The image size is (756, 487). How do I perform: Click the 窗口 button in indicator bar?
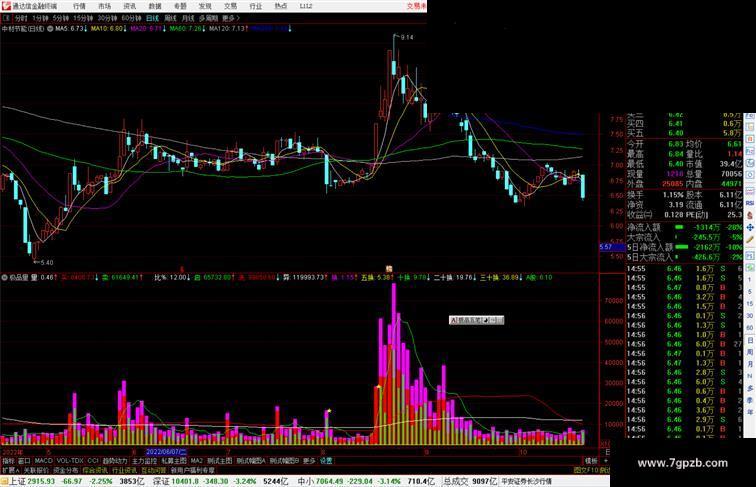pyautogui.click(x=24, y=461)
